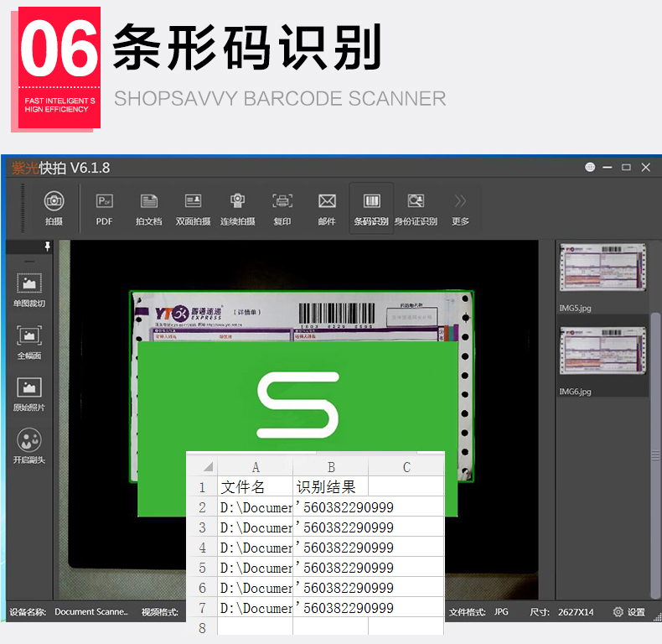Click row header 8 in spreadsheet
The height and width of the screenshot is (644, 662).
[x=202, y=627]
